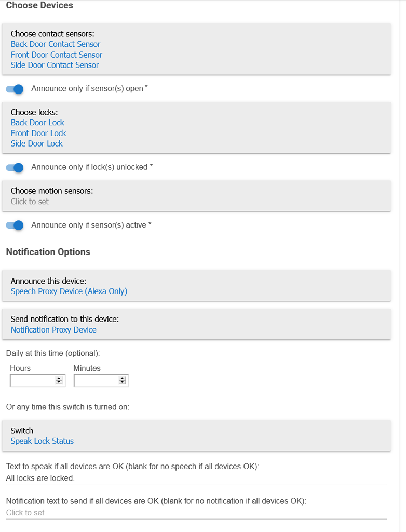Turn off 'Announce only if sensor(s) active'
Screen dimensions: 406x532
pos(14,225)
